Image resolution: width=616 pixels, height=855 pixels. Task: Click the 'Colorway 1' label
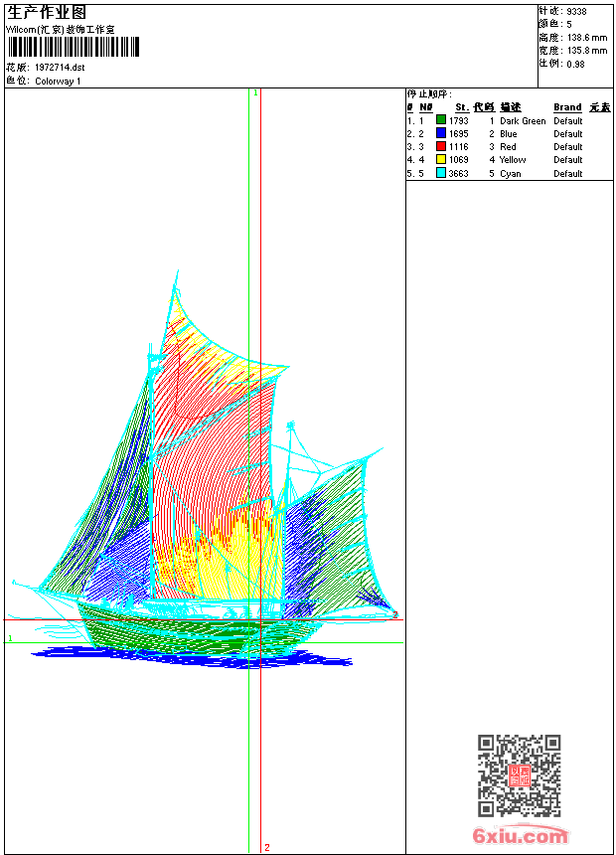pos(58,82)
